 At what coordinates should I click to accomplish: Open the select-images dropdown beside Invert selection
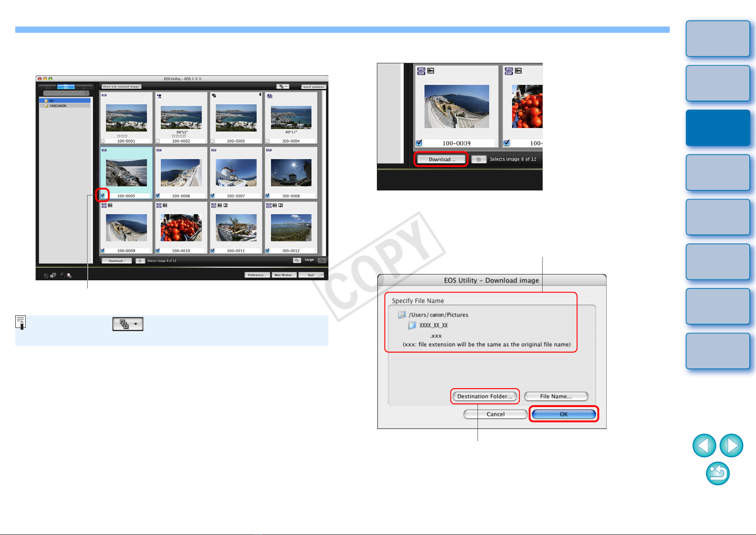(x=283, y=87)
